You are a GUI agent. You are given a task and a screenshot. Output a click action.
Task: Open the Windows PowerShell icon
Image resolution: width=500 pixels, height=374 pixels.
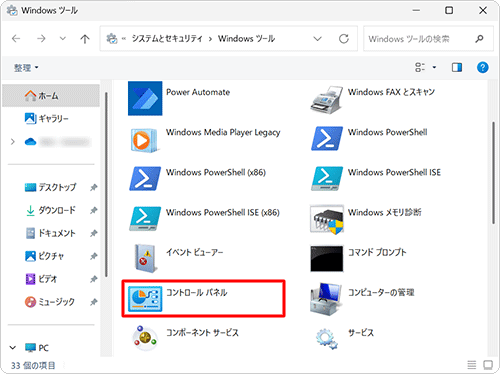[327, 138]
